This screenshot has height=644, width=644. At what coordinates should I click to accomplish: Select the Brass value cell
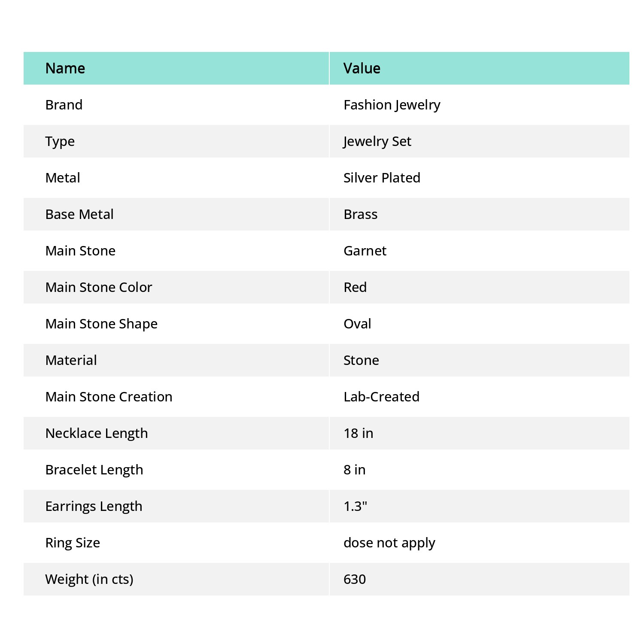(x=480, y=214)
